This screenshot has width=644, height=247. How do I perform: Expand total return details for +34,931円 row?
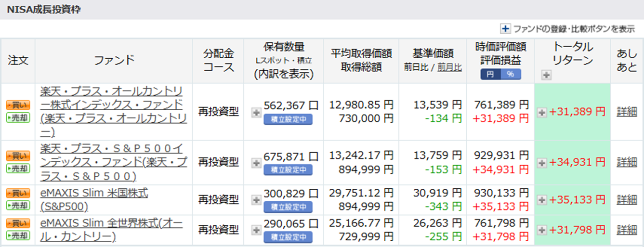tap(542, 163)
